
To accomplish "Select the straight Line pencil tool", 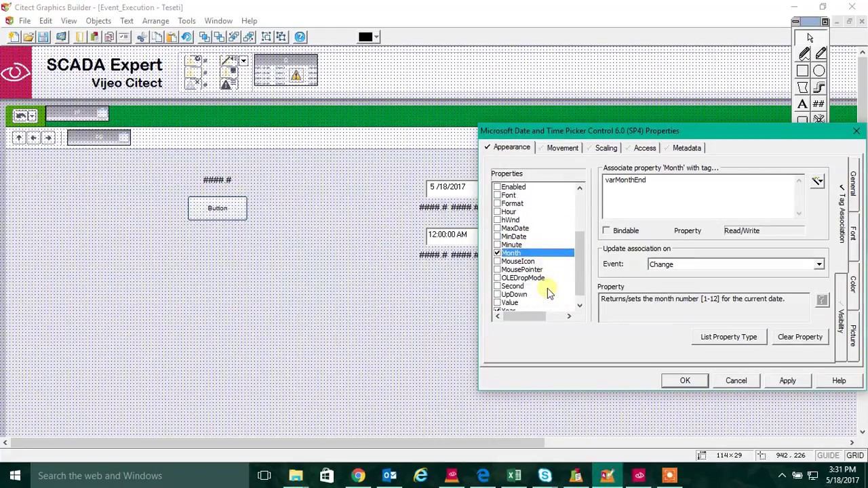I will [820, 54].
